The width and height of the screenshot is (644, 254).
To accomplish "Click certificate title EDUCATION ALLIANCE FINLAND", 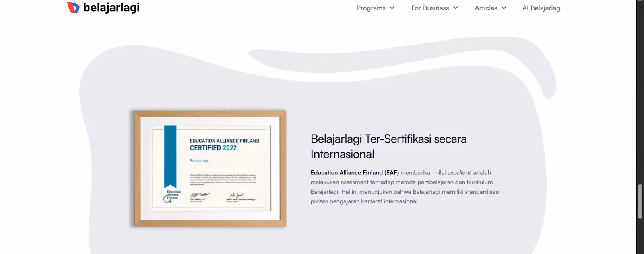I will [x=225, y=141].
